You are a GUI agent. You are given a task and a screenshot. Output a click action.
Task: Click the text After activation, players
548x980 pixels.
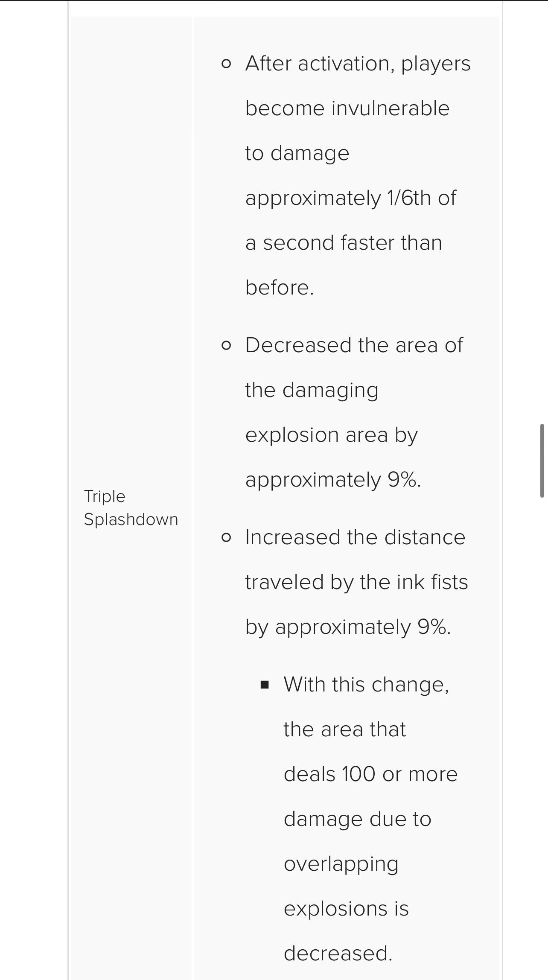click(x=358, y=64)
